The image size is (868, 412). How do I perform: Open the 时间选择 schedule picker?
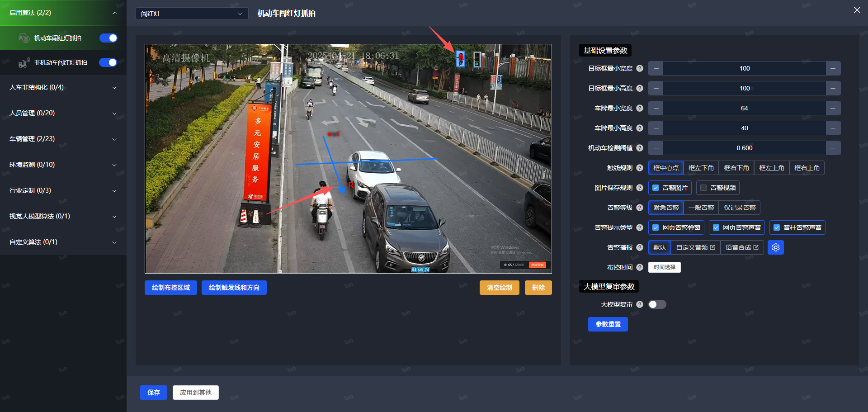click(665, 267)
